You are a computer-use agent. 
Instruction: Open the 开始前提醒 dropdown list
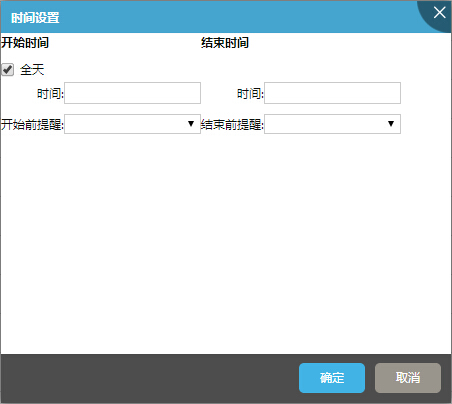pos(132,124)
